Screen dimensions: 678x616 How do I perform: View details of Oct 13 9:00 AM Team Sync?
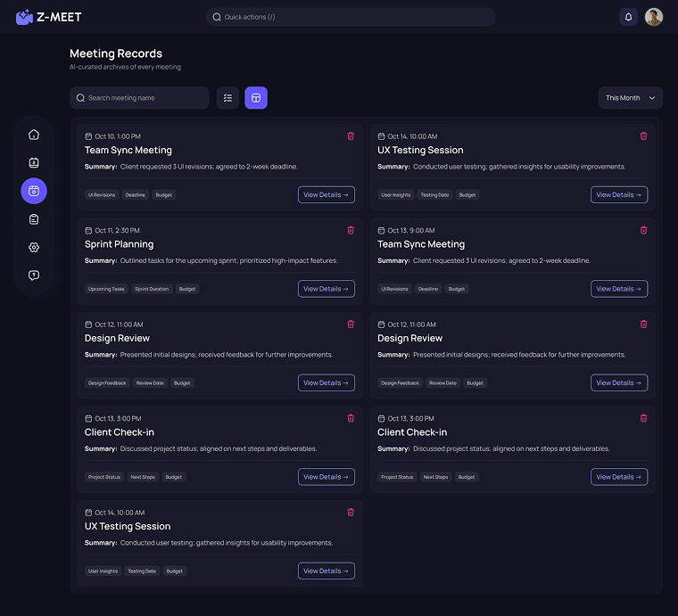pos(619,289)
